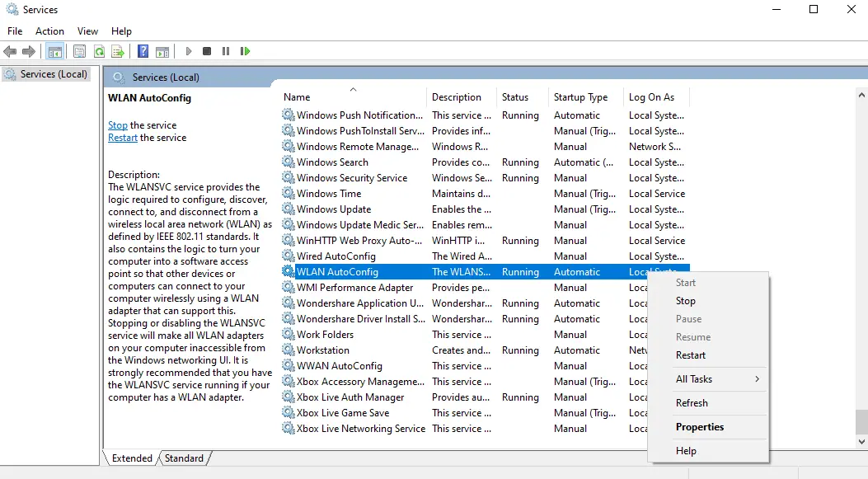
Task: Choose Stop in the context menu
Action: (x=708, y=301)
